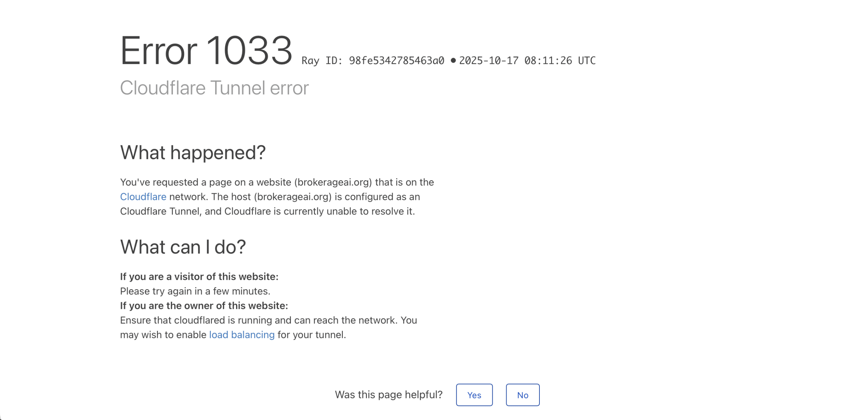Click the Cloudflare Tunnel error subtitle
Image resolution: width=868 pixels, height=420 pixels.
(214, 88)
